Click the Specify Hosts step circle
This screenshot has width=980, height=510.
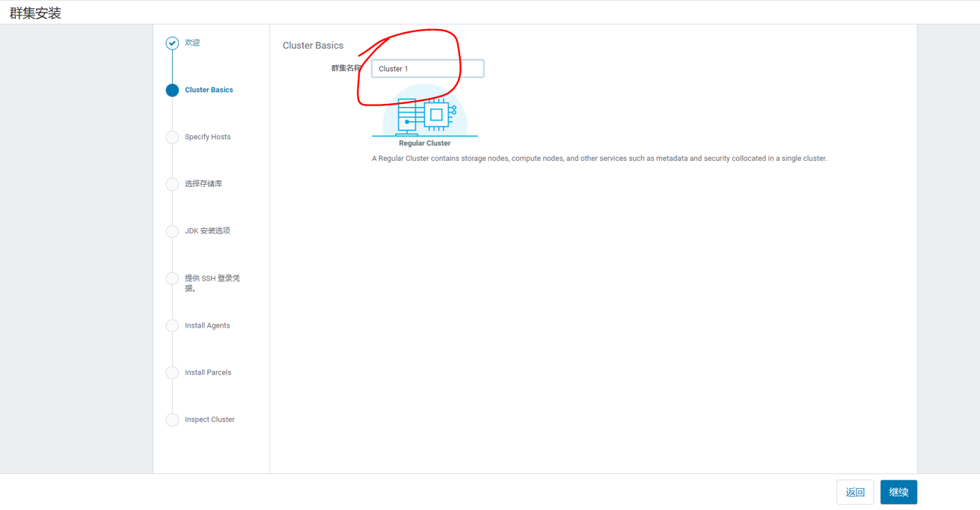[x=172, y=138]
